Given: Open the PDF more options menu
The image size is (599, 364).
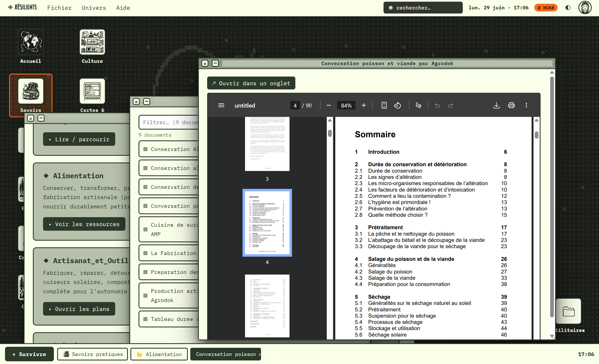Looking at the screenshot, I should click(x=526, y=105).
